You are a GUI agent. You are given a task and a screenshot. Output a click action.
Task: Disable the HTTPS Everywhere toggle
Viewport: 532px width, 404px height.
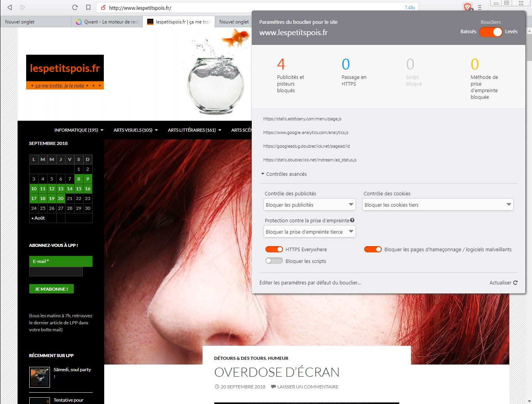[274, 249]
